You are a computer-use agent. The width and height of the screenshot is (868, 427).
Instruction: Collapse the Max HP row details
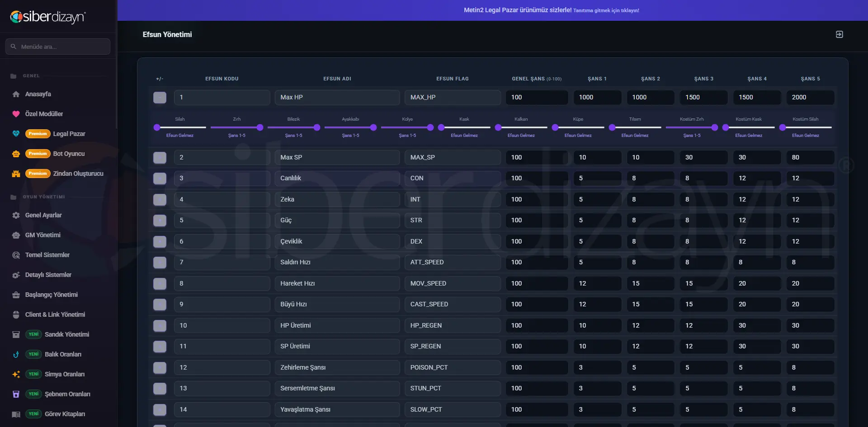160,98
